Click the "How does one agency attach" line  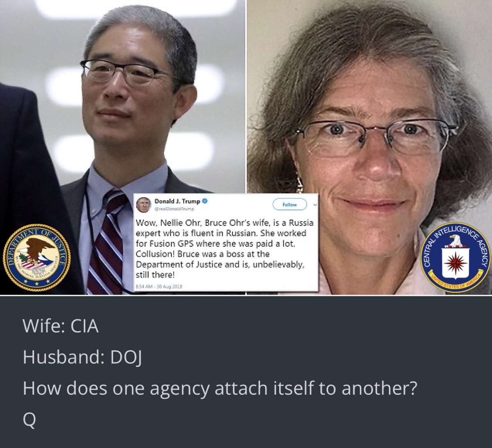(x=220, y=388)
